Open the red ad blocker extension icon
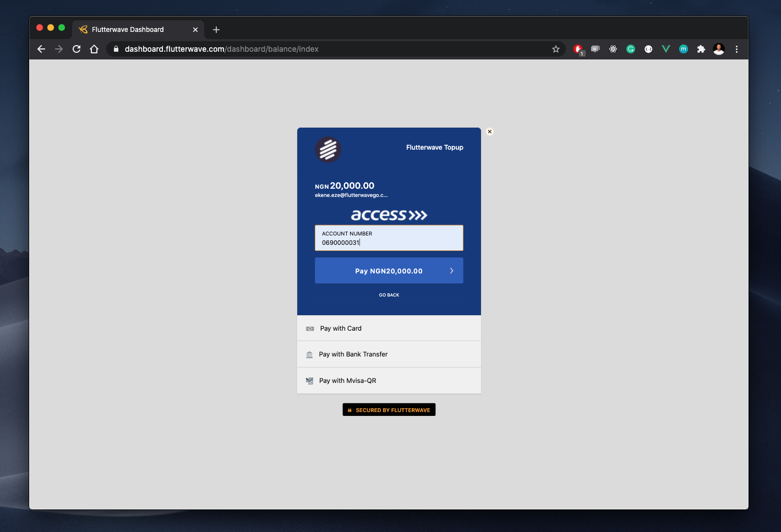Viewport: 781px width, 532px height. click(x=578, y=50)
